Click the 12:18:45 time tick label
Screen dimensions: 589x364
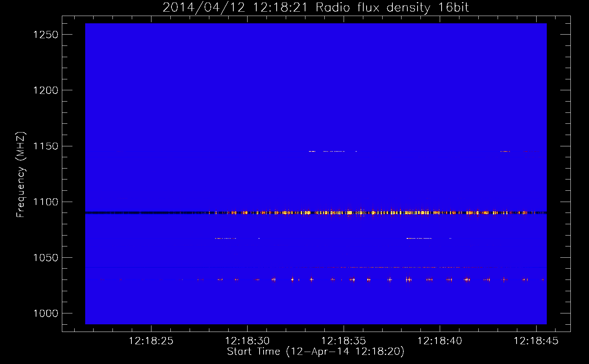535,341
